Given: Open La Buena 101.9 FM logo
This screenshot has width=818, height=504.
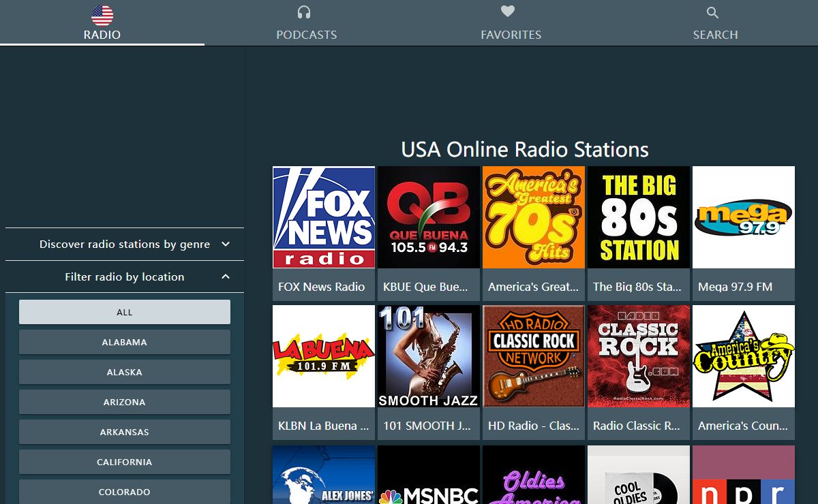Looking at the screenshot, I should click(324, 356).
